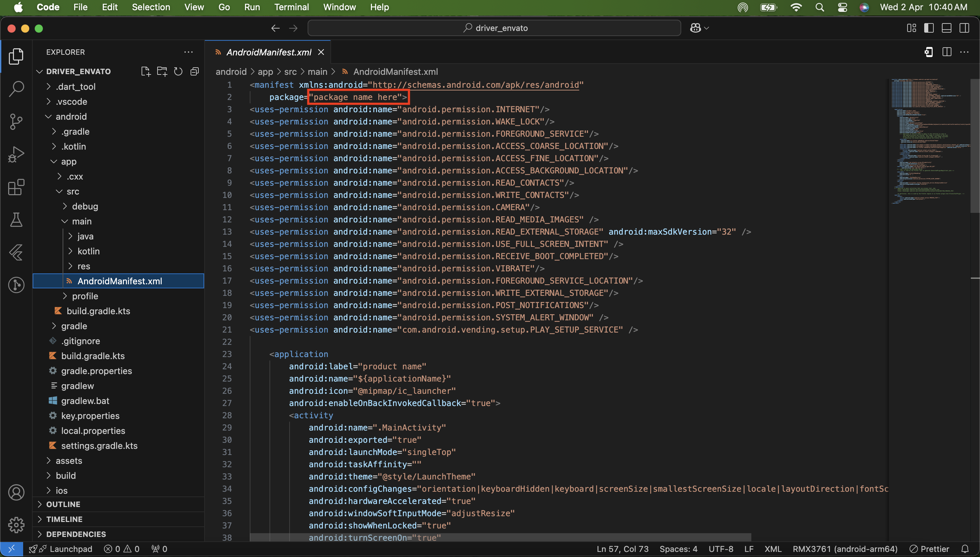Open Source Control view
Screen dimensions: 980x557
(16, 122)
